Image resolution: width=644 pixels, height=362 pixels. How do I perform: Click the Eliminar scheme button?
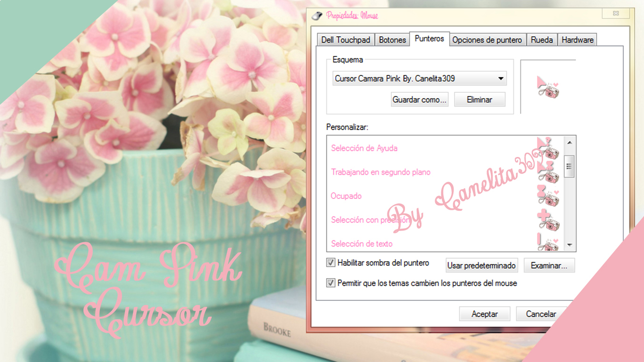479,99
